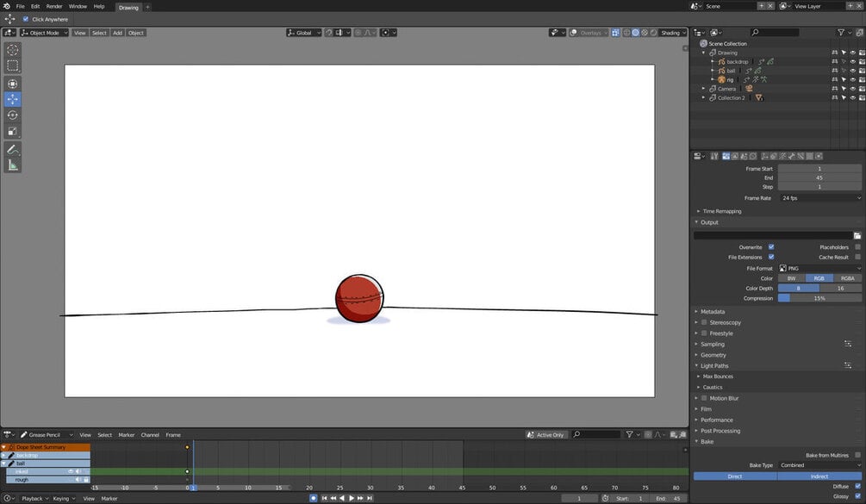Select the Annotate tool
The image size is (866, 504).
point(12,150)
